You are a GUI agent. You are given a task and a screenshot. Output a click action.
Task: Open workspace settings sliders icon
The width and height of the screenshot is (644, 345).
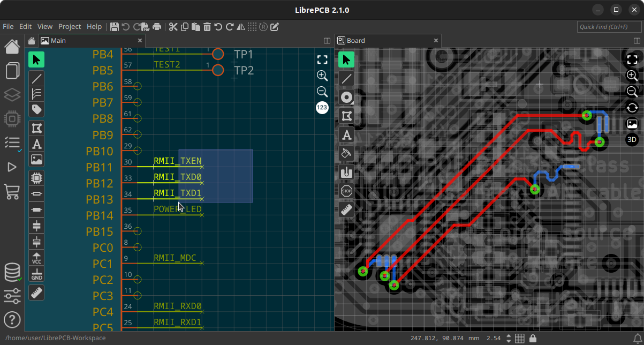pos(12,296)
